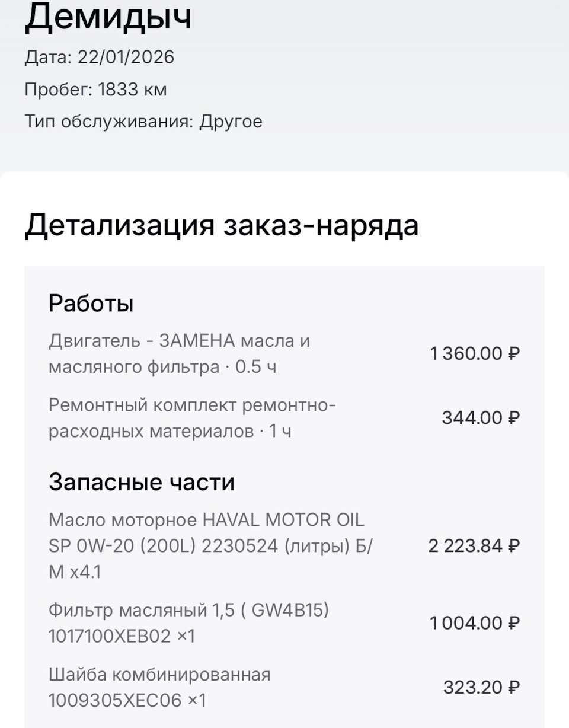Screen dimensions: 569x728
Task: Select the Работы section heading
Action: pos(91,304)
